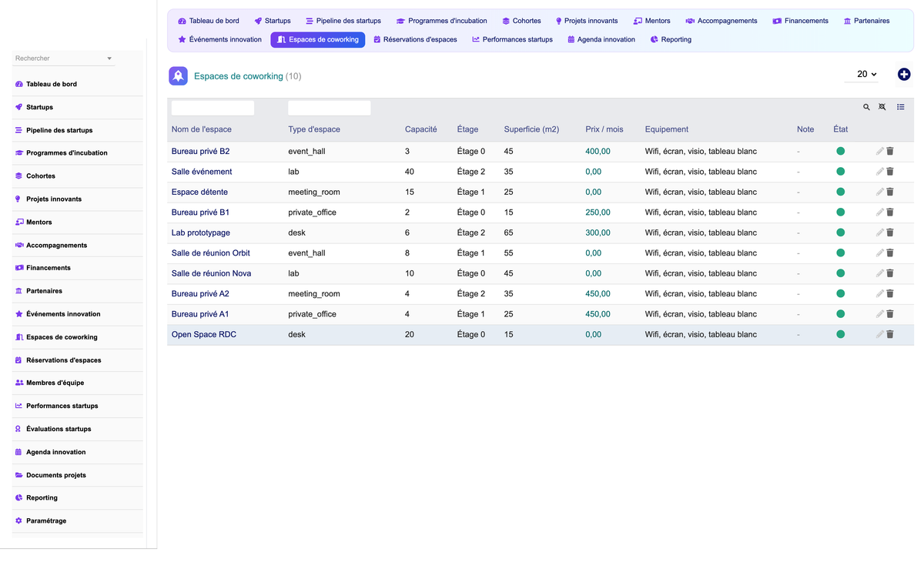Delete the Bureau privé A1 row
924x572 pixels.
pyautogui.click(x=890, y=314)
